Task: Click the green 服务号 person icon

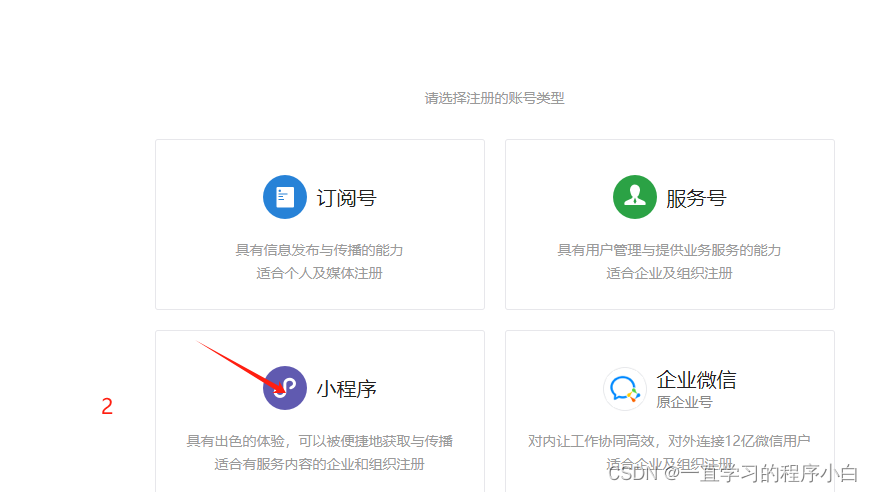Action: pos(635,197)
